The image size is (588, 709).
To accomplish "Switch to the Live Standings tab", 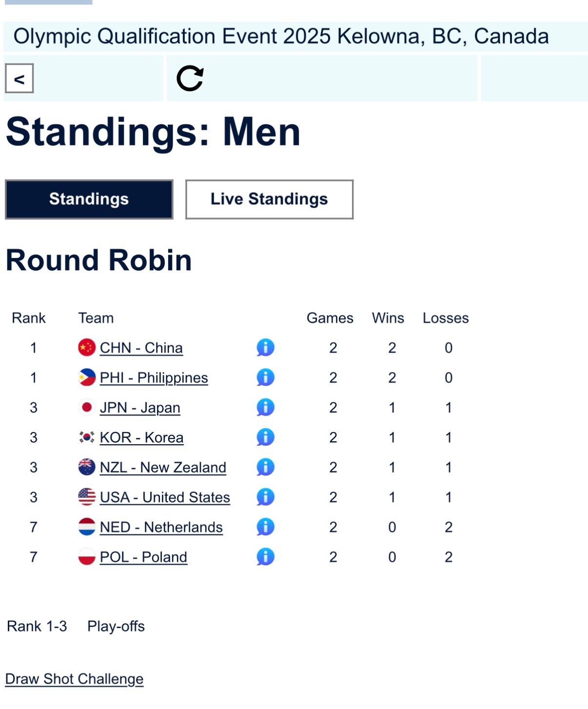I will [x=269, y=199].
